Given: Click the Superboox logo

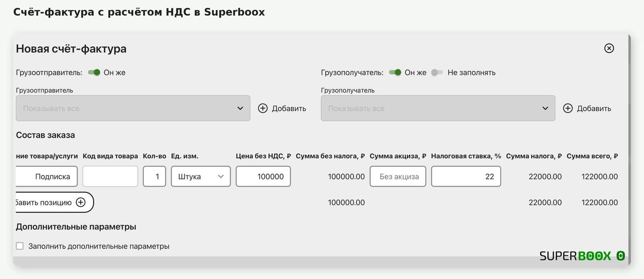Looking at the screenshot, I should pos(582,256).
